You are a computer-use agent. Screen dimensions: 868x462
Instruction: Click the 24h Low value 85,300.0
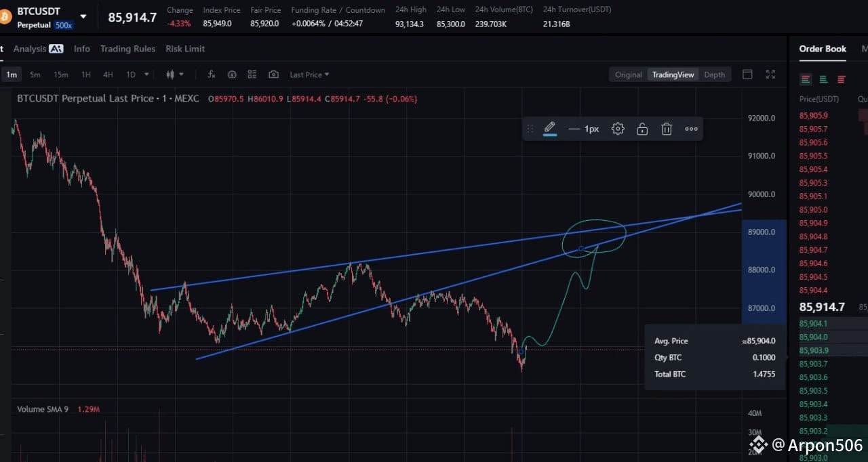(451, 24)
